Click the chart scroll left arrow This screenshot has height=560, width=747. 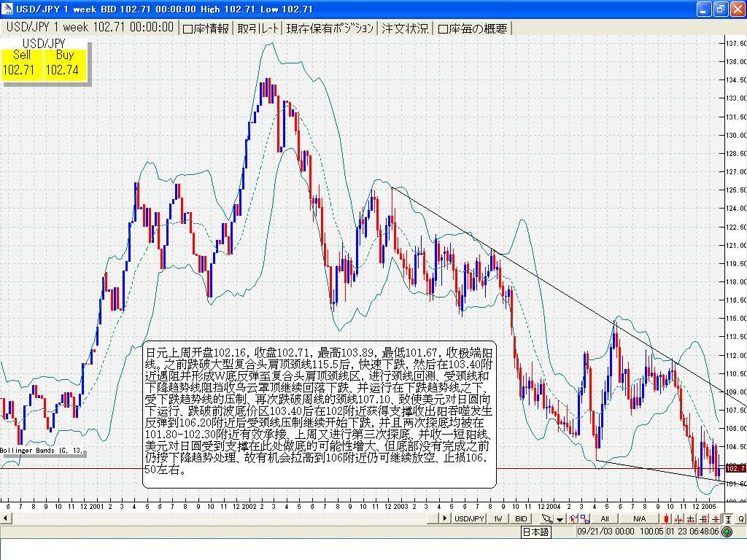pos(6,518)
